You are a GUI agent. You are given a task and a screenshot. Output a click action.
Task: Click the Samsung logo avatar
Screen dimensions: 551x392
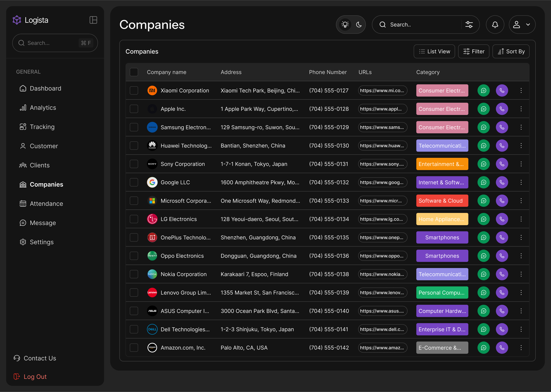(152, 127)
